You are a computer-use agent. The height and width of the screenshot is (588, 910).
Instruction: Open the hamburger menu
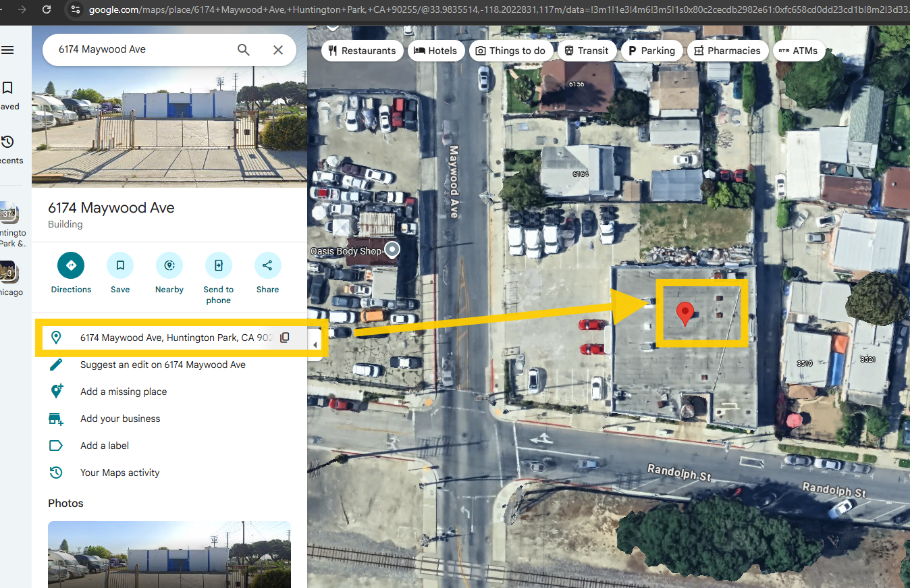pyautogui.click(x=8, y=50)
